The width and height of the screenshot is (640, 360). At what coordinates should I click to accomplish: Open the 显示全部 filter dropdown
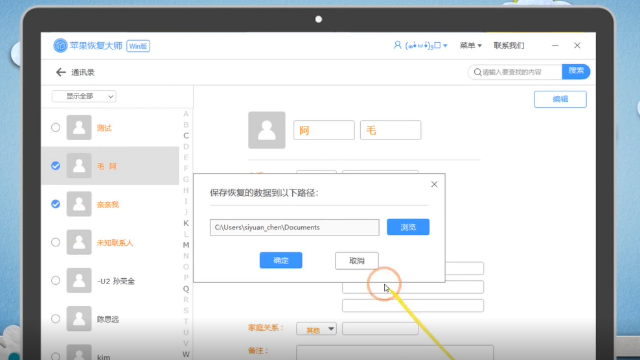coord(84,96)
